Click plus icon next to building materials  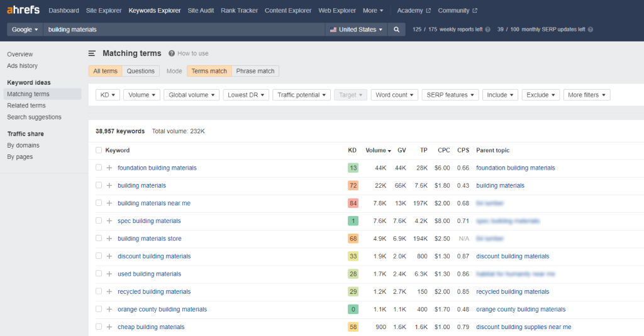click(x=109, y=185)
